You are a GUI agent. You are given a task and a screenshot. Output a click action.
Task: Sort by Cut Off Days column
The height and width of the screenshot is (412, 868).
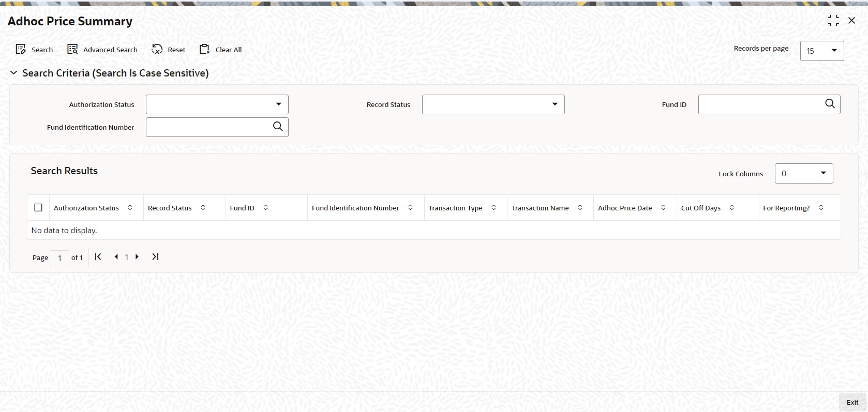(x=731, y=208)
